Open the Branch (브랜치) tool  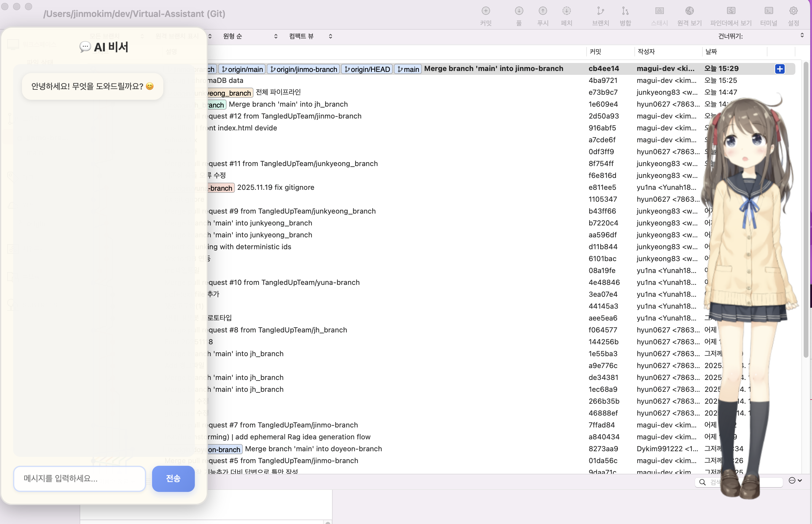[601, 11]
